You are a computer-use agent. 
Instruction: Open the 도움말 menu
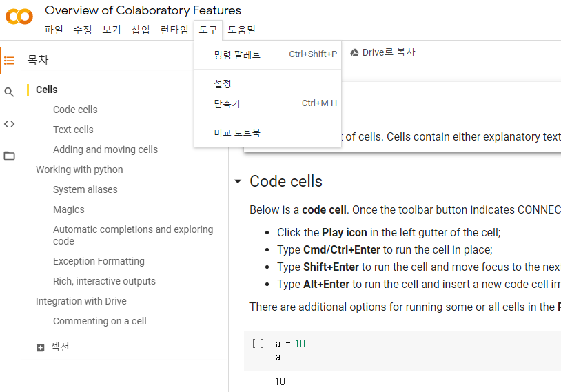point(242,30)
